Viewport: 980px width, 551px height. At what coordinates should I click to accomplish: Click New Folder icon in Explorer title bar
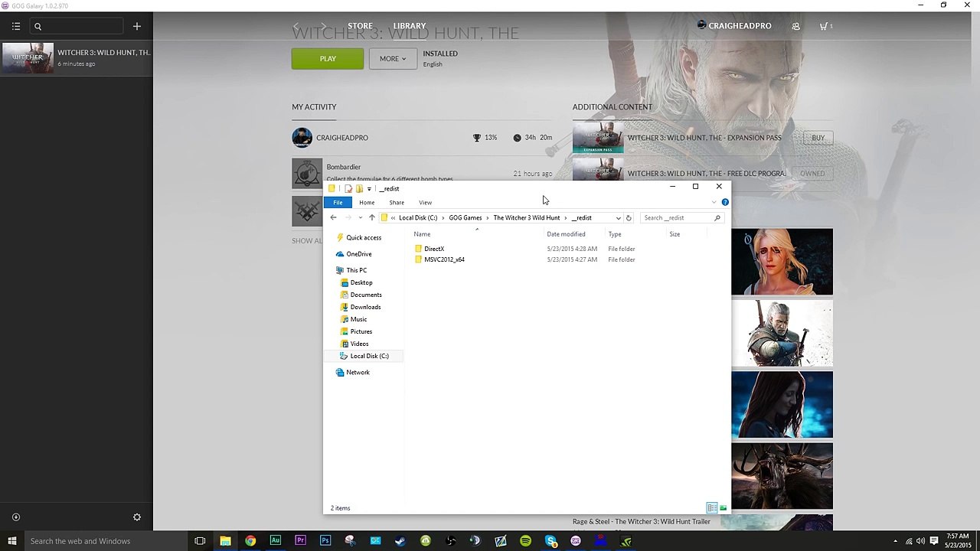pos(359,188)
